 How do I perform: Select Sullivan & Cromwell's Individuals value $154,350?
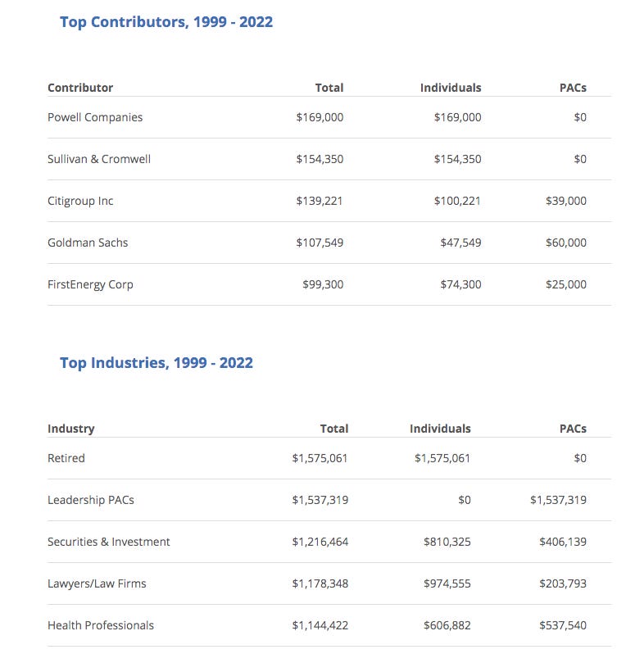pyautogui.click(x=457, y=159)
